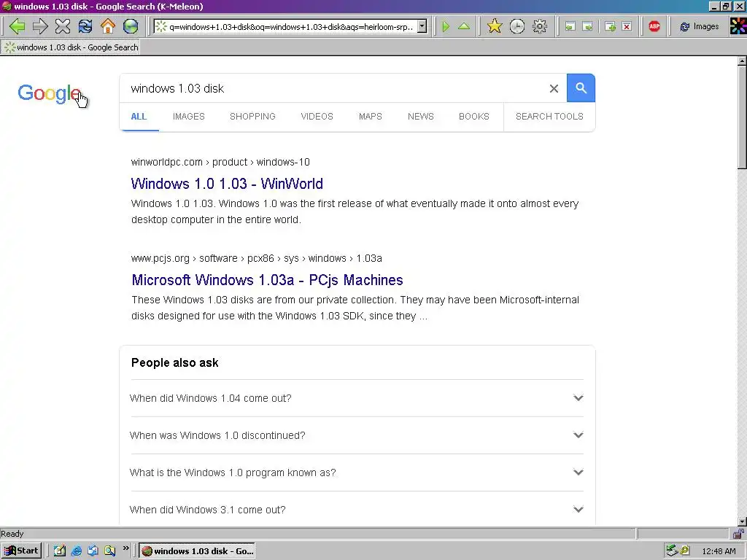The height and width of the screenshot is (560, 747).
Task: Switch to the NEWS tab
Action: click(x=421, y=117)
